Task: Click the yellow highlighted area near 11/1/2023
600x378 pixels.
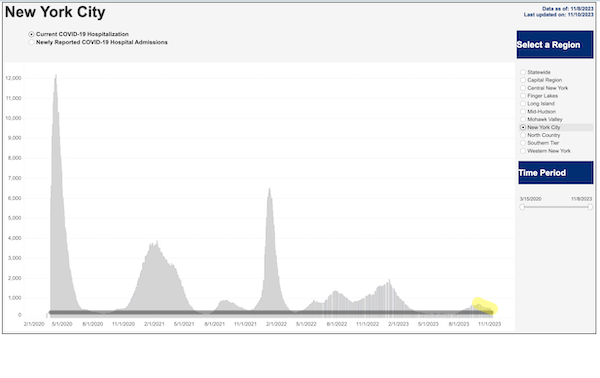Action: [x=485, y=306]
